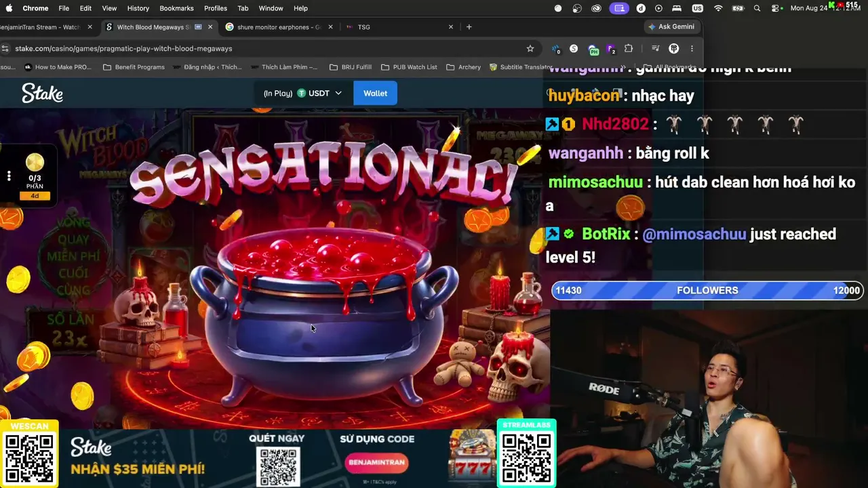Open the Subtitle Translator bookmark
The height and width of the screenshot is (488, 868).
[x=521, y=67]
